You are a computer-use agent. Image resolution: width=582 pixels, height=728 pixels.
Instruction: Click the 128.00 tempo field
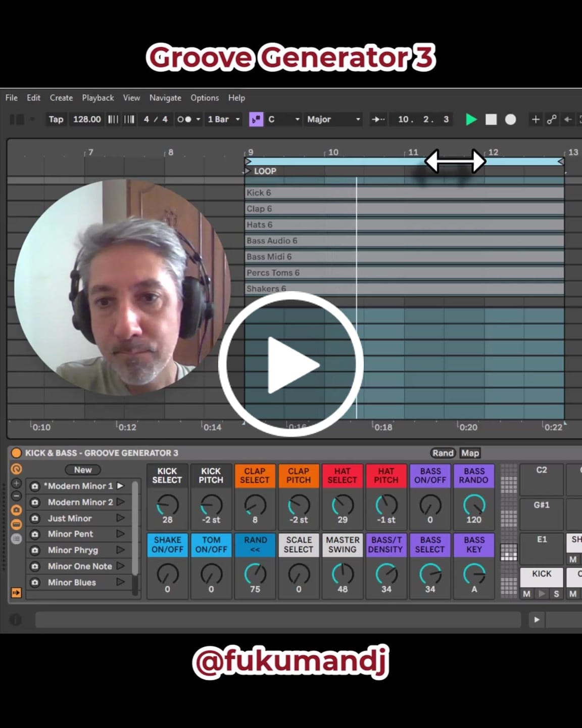click(87, 119)
